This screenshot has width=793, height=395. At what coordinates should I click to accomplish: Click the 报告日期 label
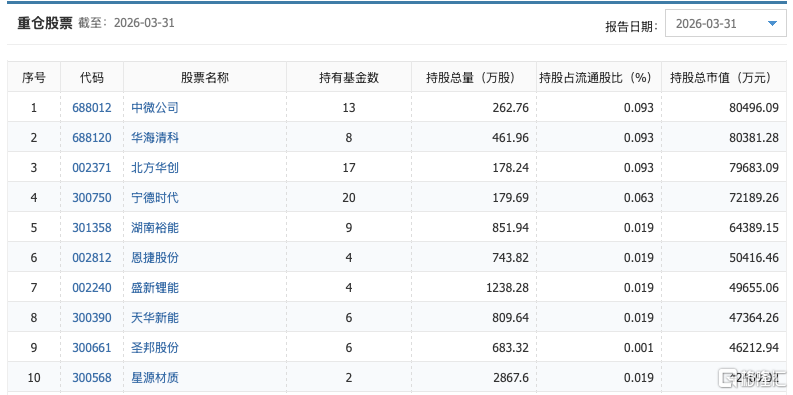632,27
